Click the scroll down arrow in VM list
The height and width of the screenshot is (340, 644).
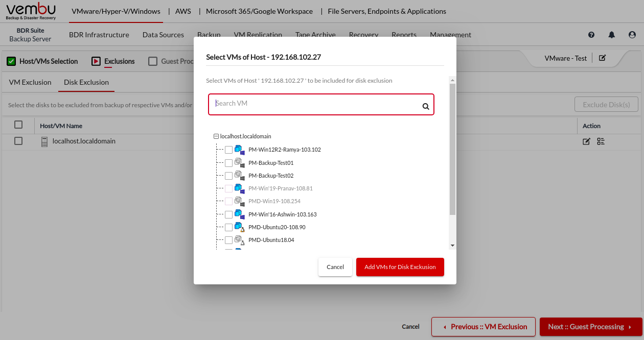point(452,246)
